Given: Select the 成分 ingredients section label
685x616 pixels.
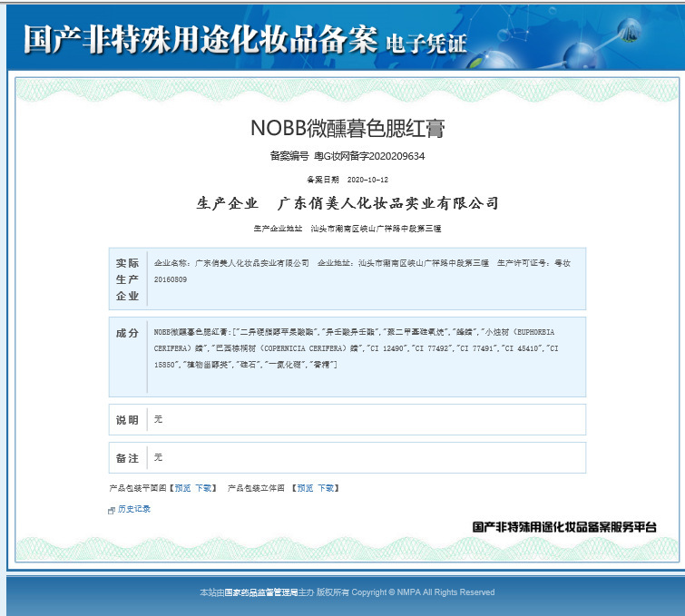Looking at the screenshot, I should tap(127, 333).
